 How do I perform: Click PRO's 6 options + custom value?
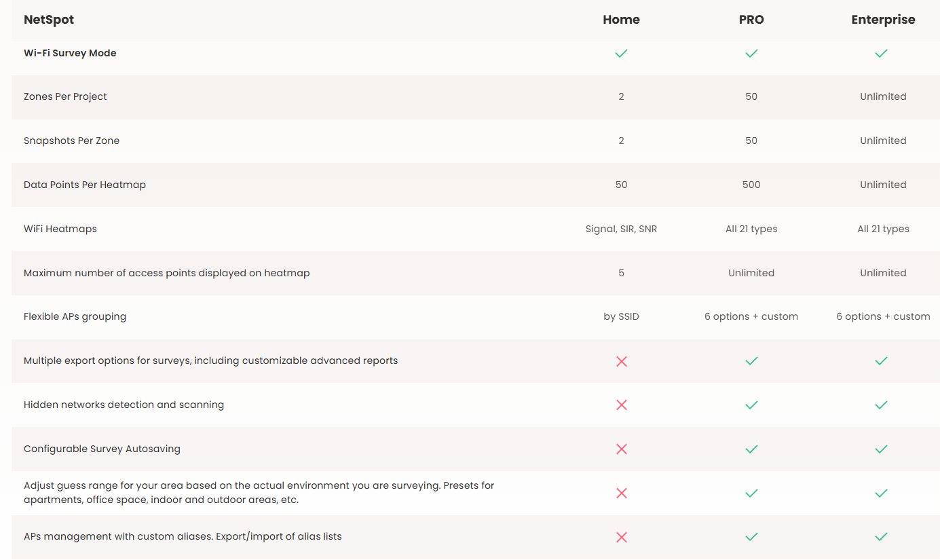coord(751,316)
